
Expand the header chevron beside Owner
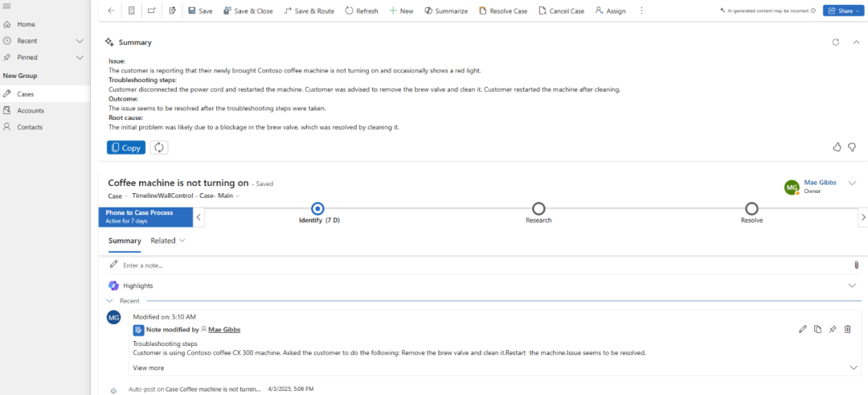[x=853, y=183]
